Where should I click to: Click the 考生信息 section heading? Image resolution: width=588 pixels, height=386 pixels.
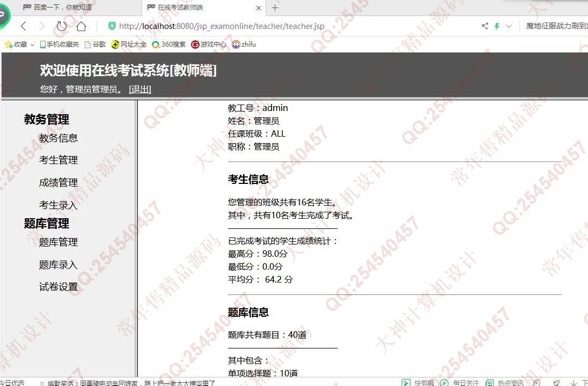coord(248,179)
